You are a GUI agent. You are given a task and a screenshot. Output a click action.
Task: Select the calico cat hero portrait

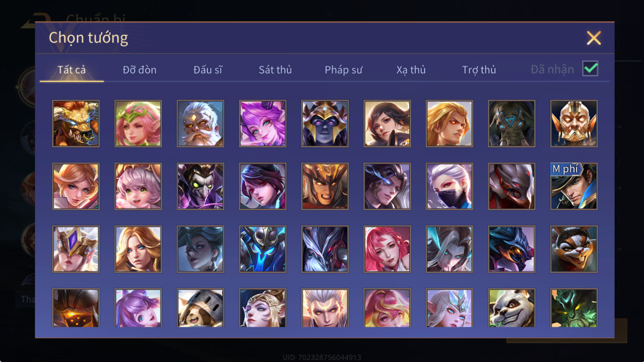(x=574, y=249)
